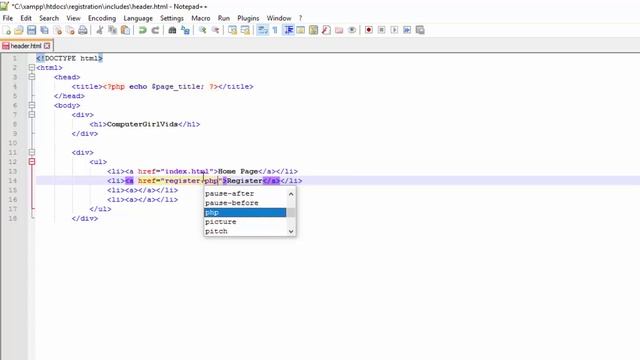Click the Copy toolbar icon

coord(112,30)
